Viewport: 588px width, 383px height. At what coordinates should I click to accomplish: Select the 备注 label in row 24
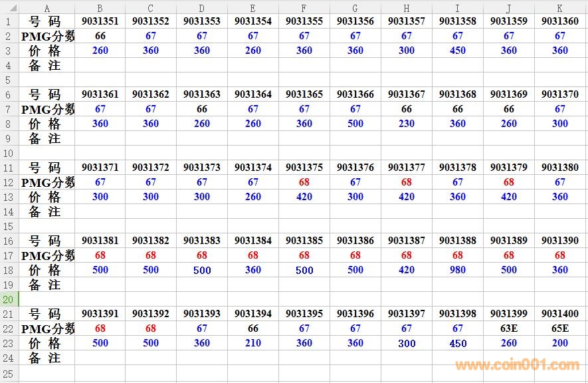(47, 358)
